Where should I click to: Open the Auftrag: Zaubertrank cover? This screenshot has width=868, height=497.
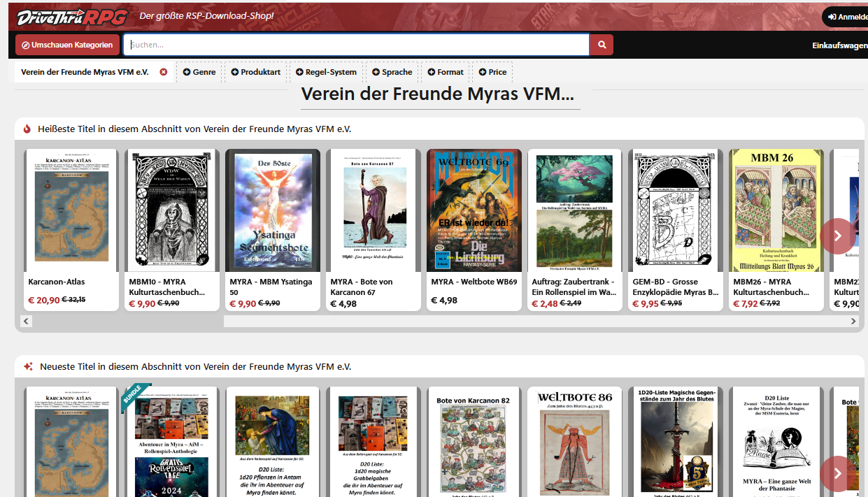pyautogui.click(x=575, y=210)
